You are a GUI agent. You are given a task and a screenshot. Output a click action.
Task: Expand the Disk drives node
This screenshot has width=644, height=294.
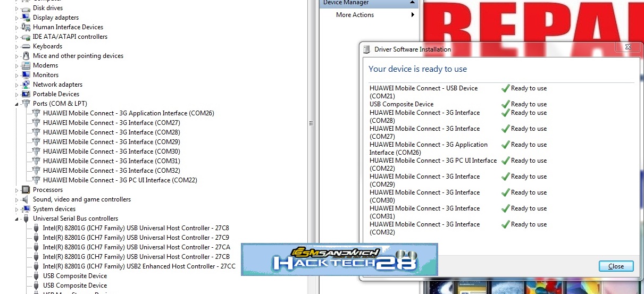coord(16,8)
